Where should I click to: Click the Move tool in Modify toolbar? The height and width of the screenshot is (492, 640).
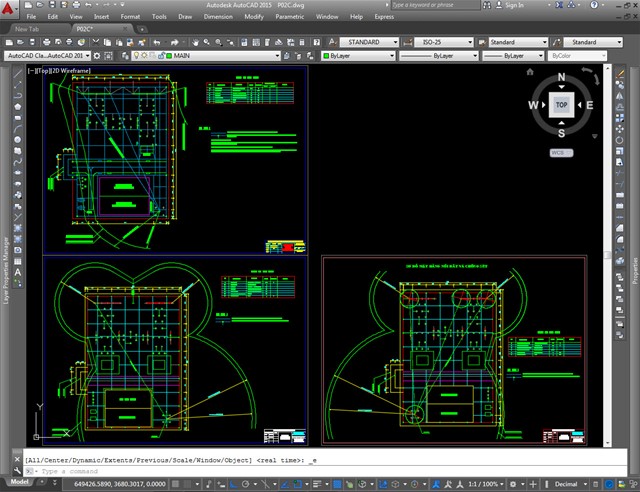pos(620,129)
